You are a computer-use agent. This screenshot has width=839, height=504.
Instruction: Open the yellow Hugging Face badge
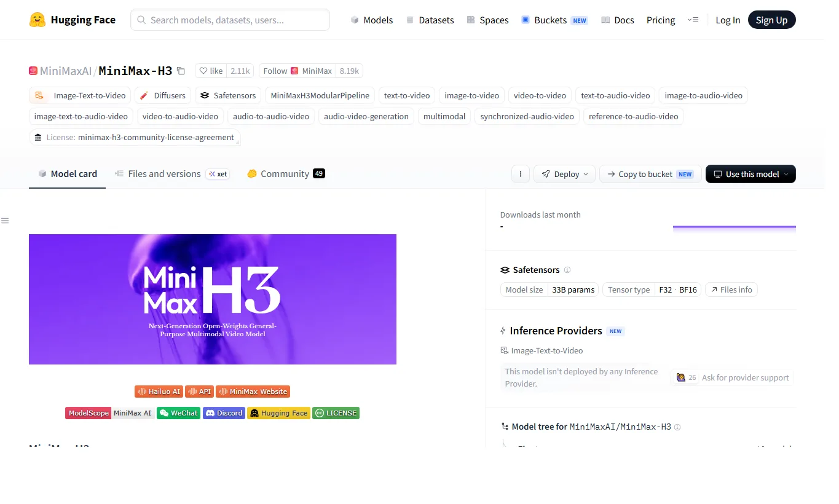click(278, 413)
